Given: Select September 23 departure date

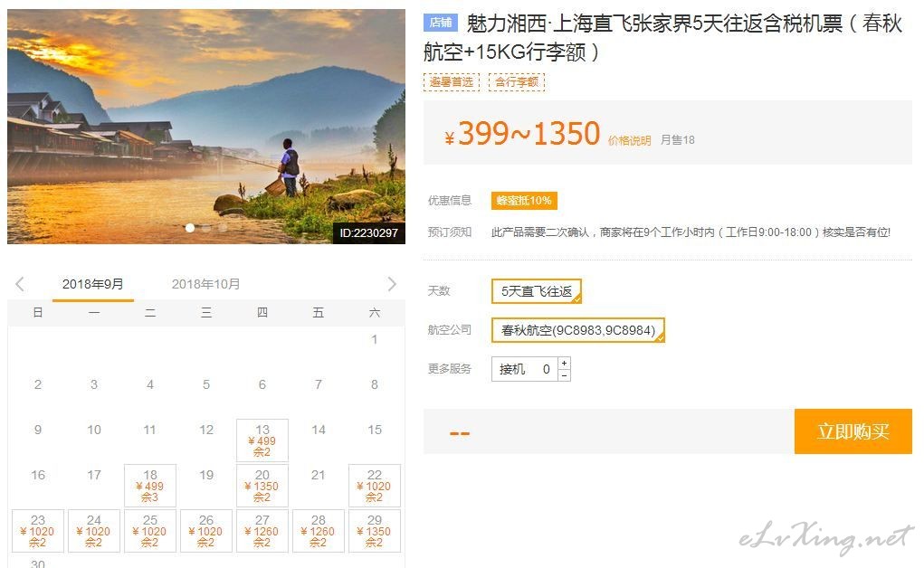Looking at the screenshot, I should click(x=38, y=531).
